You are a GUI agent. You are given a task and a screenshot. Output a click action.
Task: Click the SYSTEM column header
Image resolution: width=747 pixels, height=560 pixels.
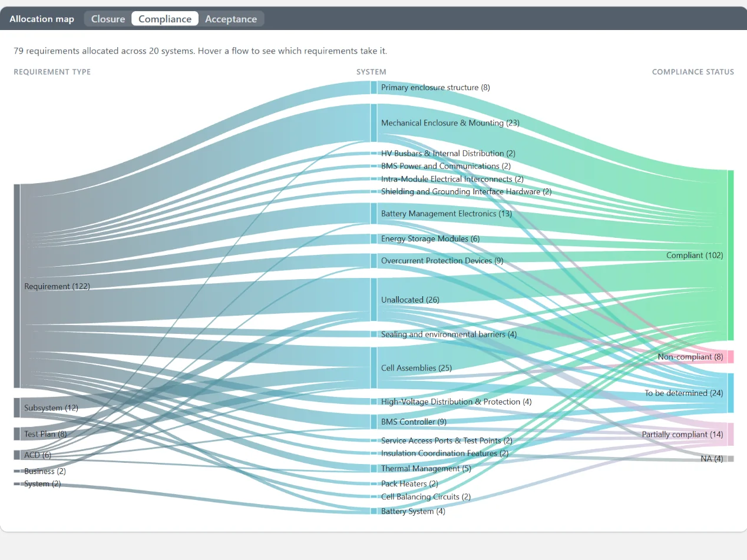pyautogui.click(x=371, y=72)
